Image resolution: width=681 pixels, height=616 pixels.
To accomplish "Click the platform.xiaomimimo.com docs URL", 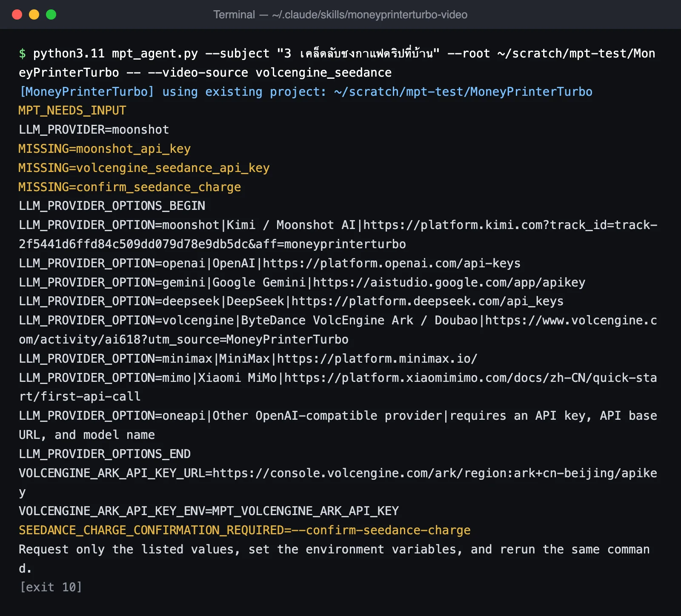I will coord(338,387).
